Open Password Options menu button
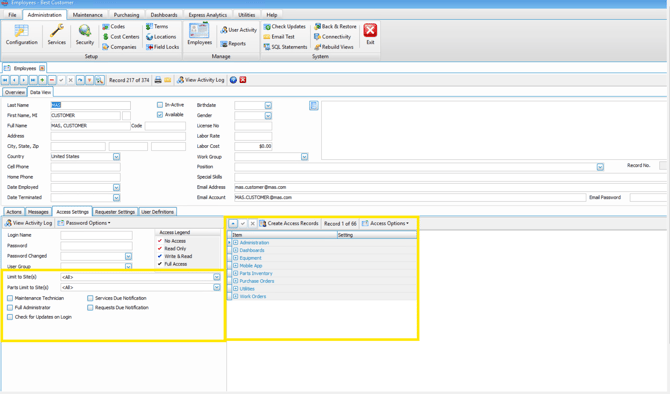Screen dimensions: 670x394 pyautogui.click(x=84, y=223)
